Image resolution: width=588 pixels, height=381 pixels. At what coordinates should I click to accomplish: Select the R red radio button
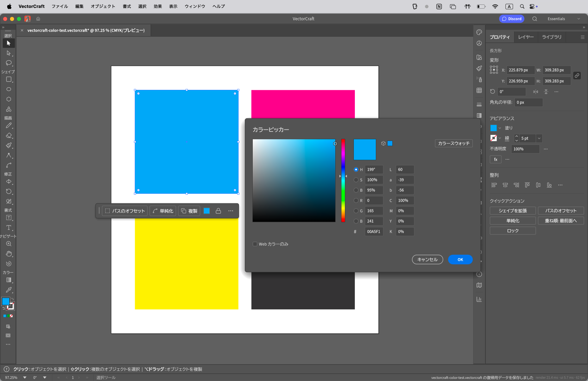pos(356,200)
